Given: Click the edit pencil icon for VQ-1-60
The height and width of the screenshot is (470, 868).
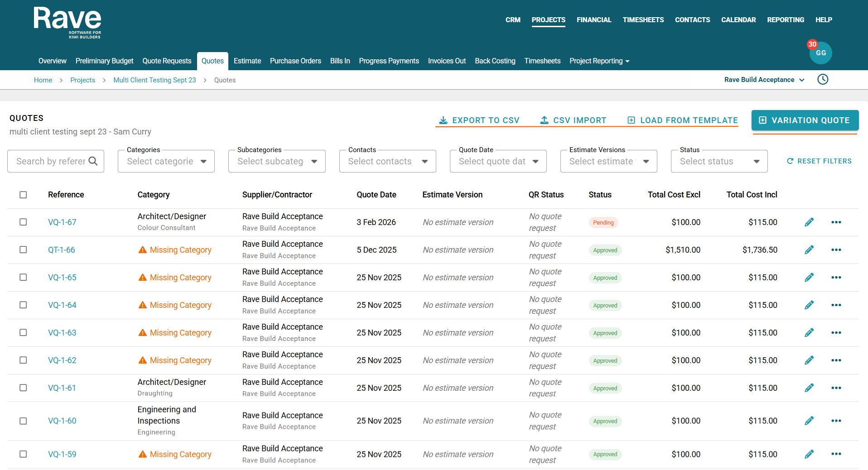Looking at the screenshot, I should 809,421.
